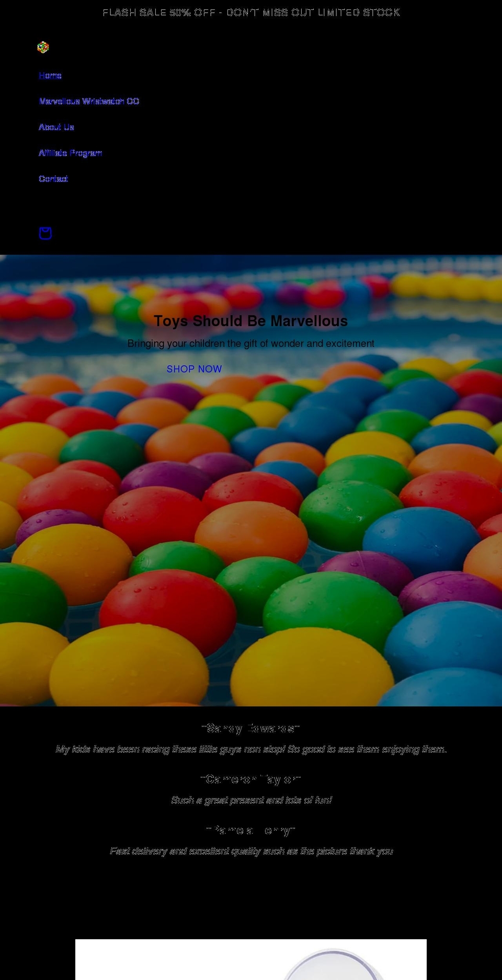Go to the Home page link
This screenshot has height=980, width=502.
50,76
